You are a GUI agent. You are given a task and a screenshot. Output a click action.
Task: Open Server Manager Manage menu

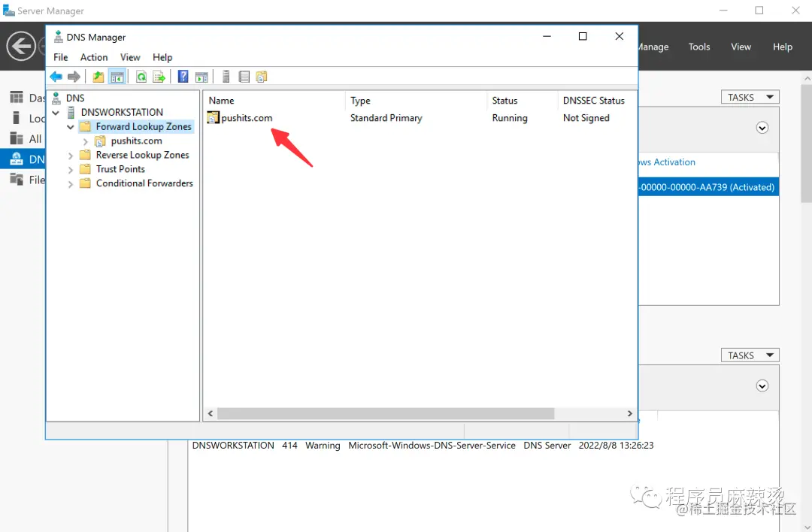[653, 47]
